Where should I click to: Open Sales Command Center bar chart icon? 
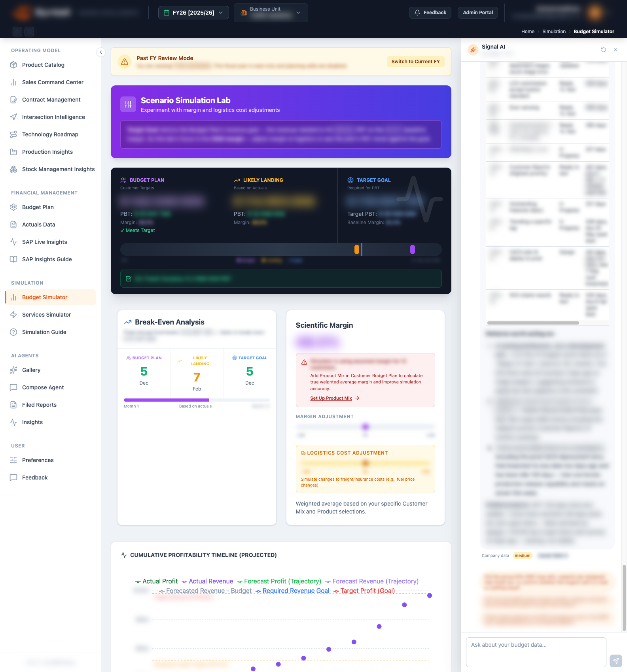point(13,82)
